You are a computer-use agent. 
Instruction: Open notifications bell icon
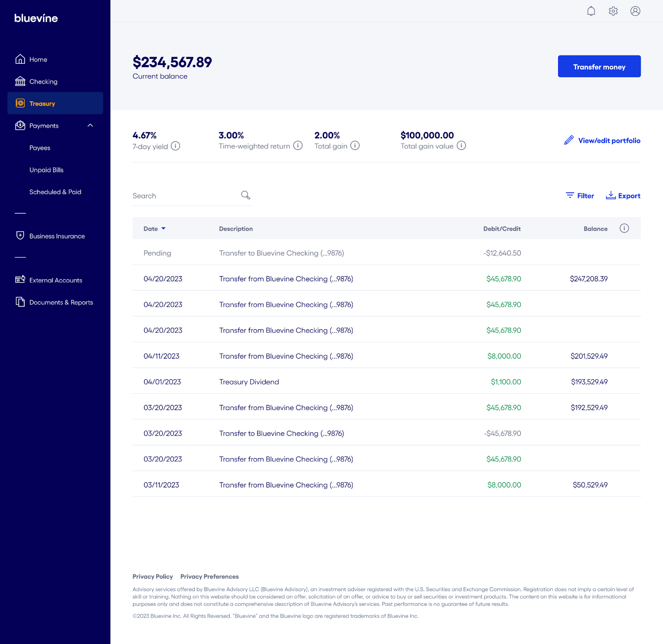coord(591,11)
